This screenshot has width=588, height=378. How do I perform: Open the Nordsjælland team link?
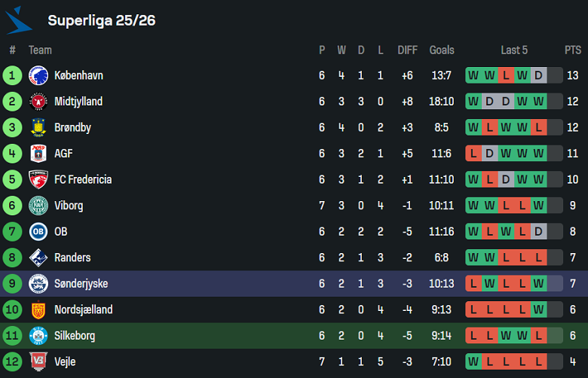click(x=83, y=309)
